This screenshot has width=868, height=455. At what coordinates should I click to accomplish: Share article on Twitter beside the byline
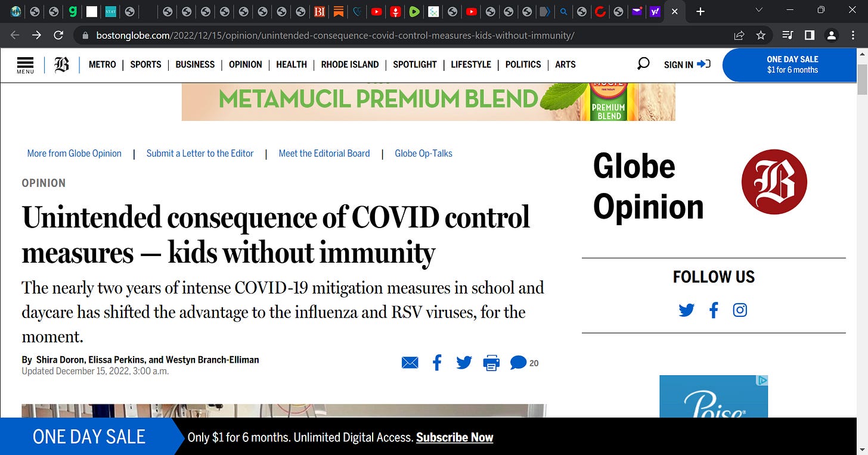click(464, 362)
